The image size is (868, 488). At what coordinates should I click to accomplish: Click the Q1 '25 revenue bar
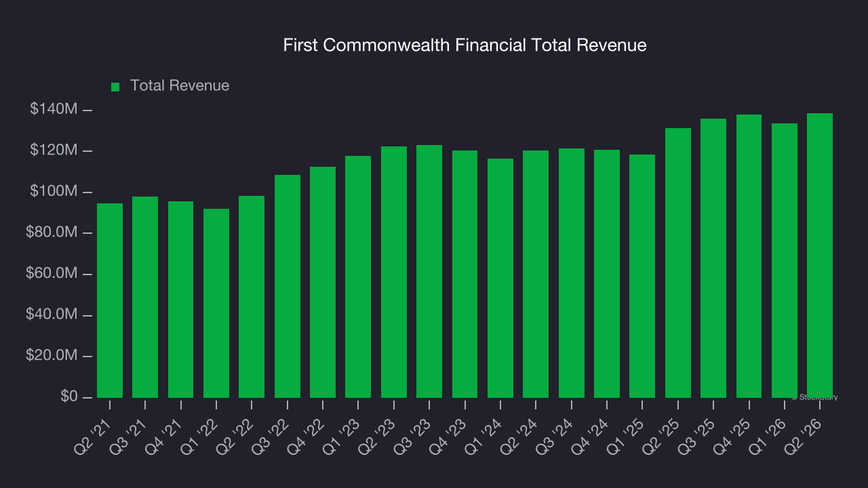[x=642, y=276]
